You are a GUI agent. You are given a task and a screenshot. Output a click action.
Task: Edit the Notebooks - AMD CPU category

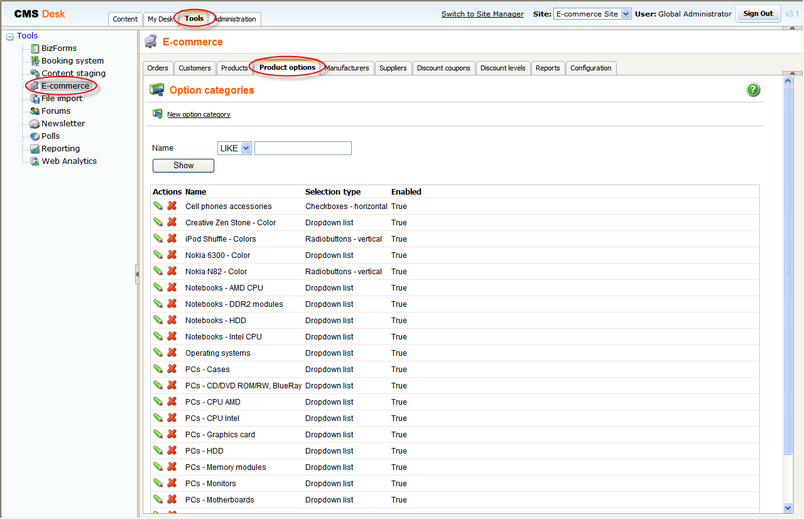(158, 287)
